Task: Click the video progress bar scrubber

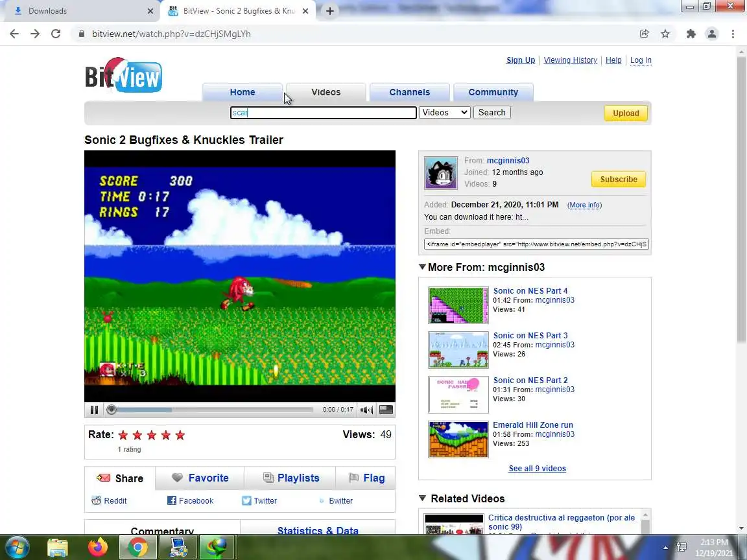Action: pyautogui.click(x=112, y=410)
